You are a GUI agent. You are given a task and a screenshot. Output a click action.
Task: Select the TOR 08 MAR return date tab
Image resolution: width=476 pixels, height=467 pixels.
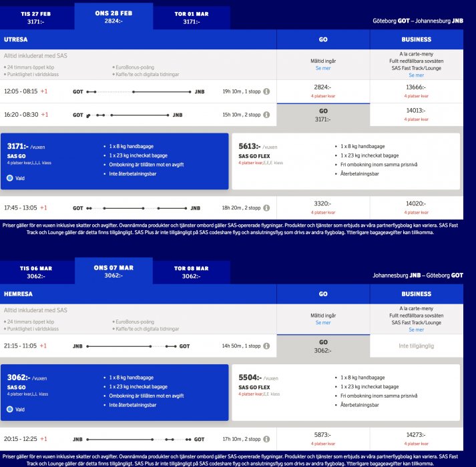click(x=191, y=272)
